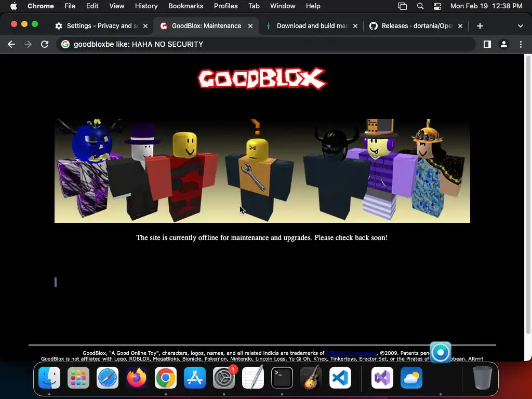Open the Chrome profile avatar button

tap(504, 44)
